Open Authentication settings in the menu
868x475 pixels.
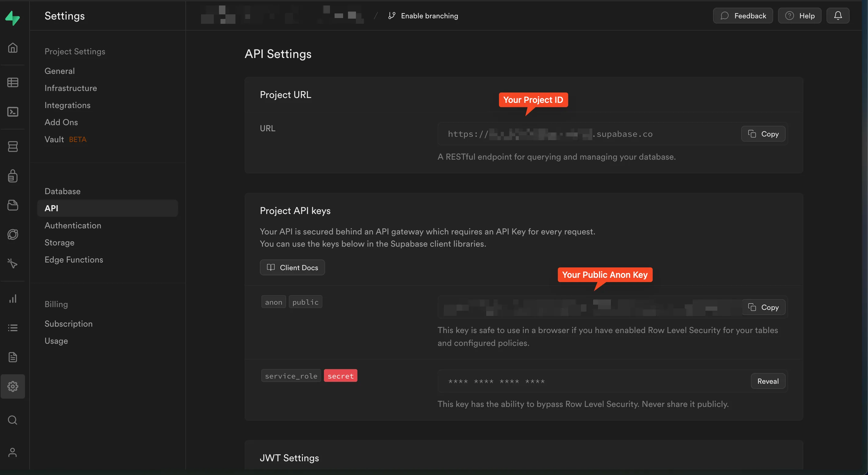pos(73,225)
